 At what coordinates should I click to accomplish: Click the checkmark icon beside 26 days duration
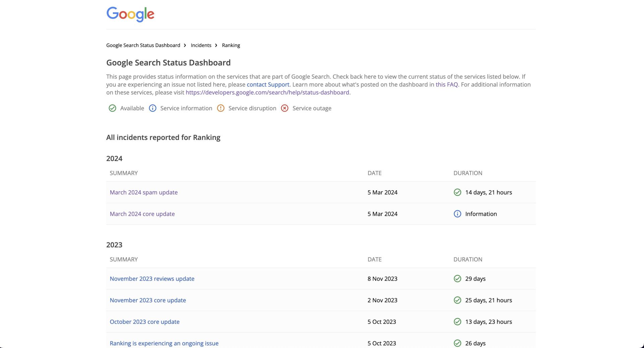click(x=457, y=343)
